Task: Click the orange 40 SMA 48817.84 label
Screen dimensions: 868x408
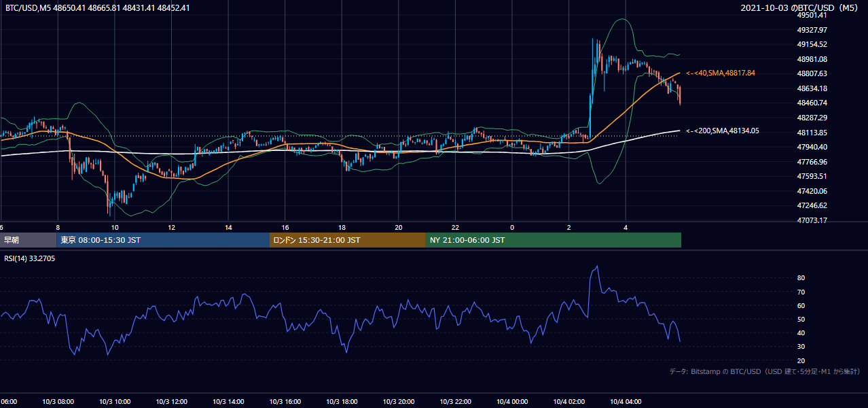Action: pos(721,73)
